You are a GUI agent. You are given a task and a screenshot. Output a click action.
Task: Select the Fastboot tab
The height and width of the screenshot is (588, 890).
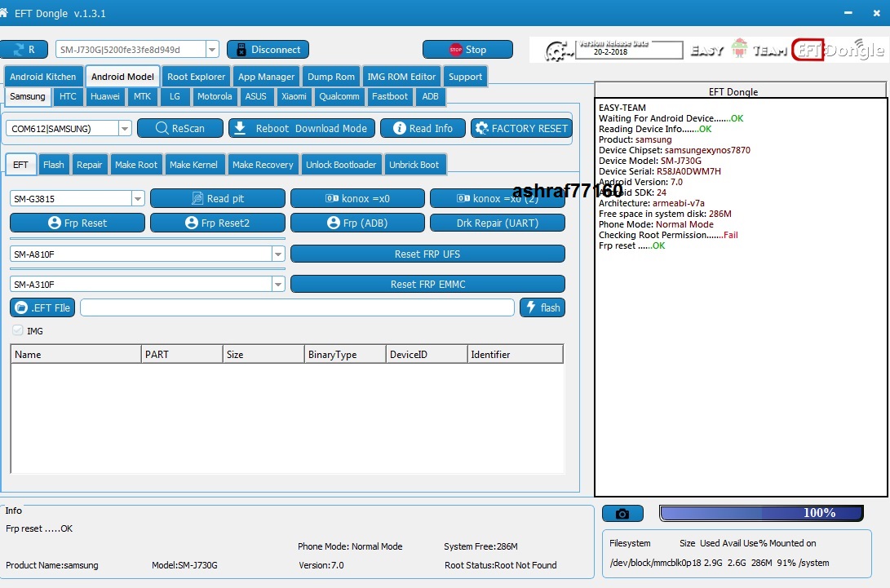click(x=390, y=96)
